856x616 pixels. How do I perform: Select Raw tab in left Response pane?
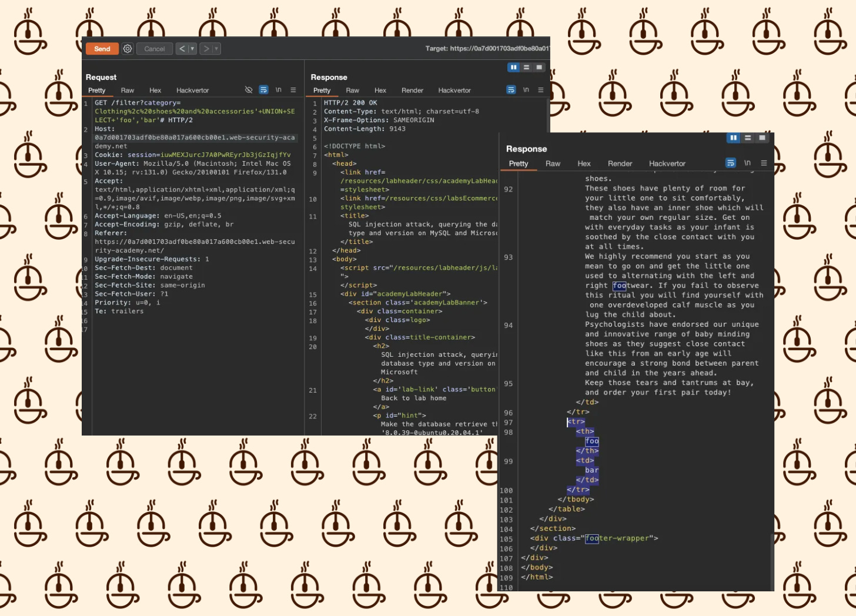pos(353,91)
